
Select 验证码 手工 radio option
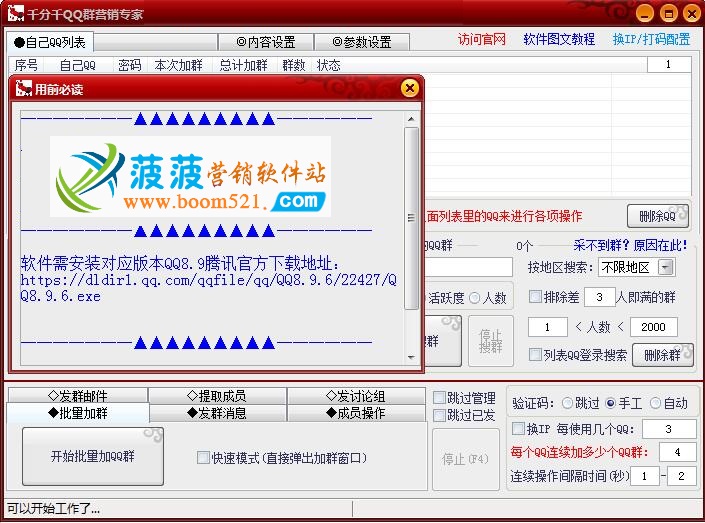pos(611,403)
